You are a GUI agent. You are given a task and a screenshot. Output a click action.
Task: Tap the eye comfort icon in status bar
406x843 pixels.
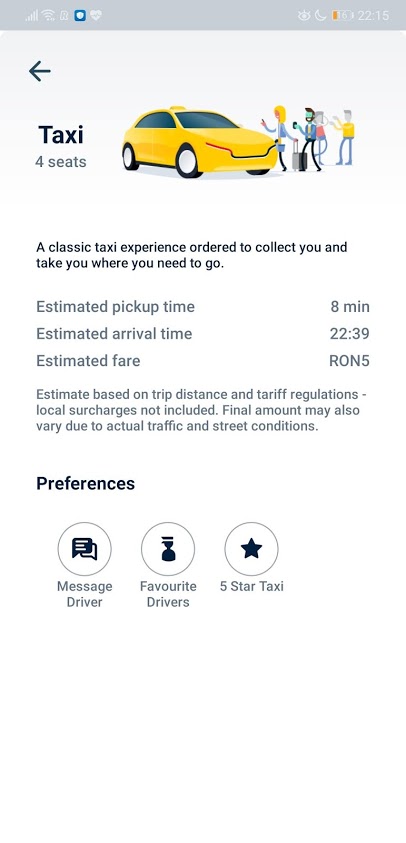(304, 16)
